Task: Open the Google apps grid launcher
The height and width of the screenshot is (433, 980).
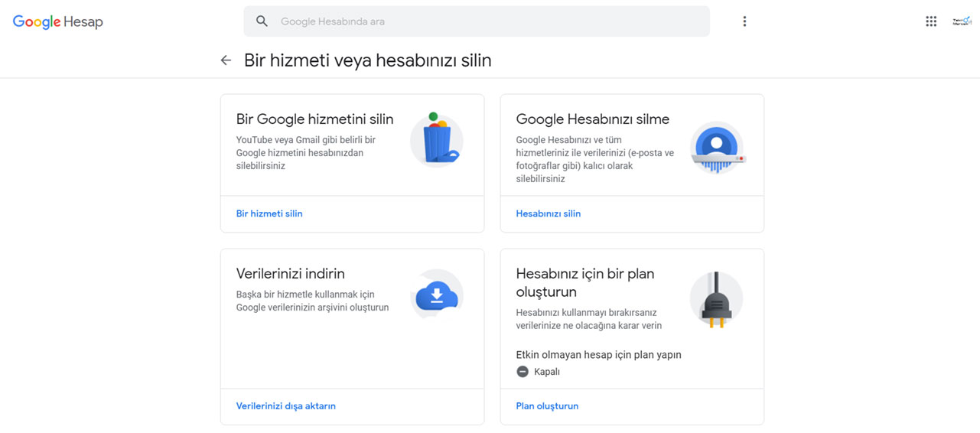Action: pyautogui.click(x=931, y=21)
